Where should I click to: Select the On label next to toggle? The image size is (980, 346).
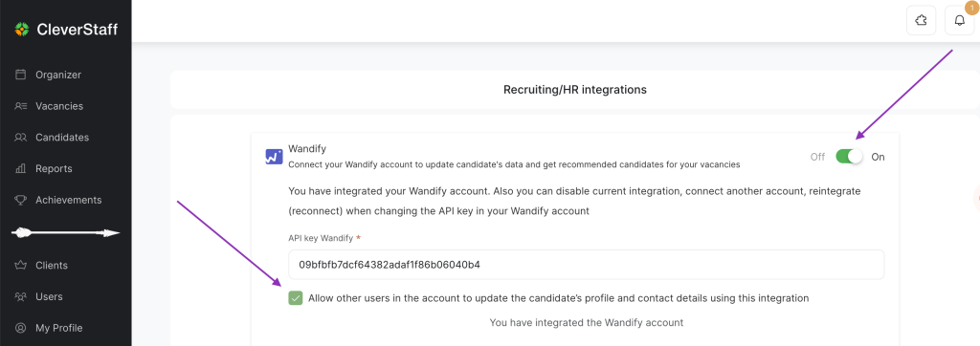coord(879,157)
